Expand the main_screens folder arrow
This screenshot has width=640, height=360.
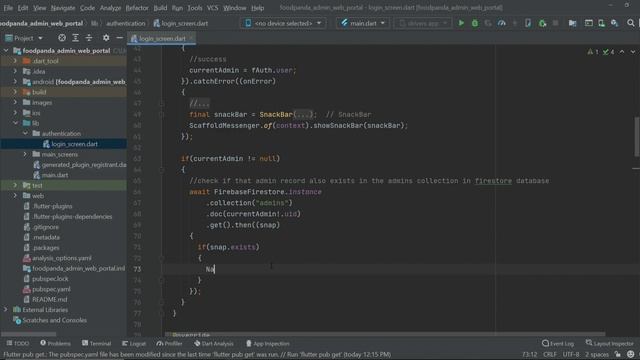[25, 154]
